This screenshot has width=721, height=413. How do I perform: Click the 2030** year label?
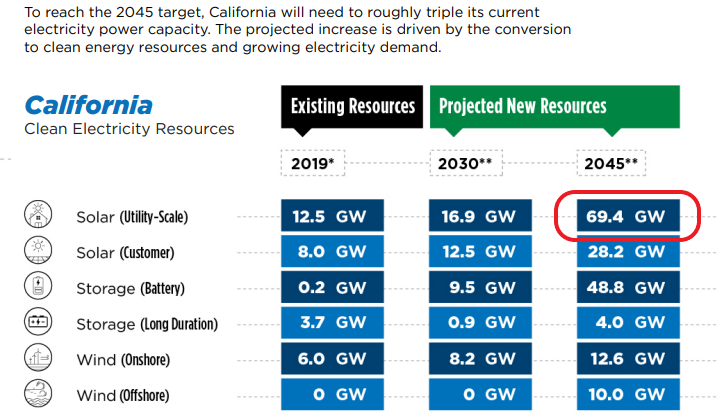point(465,163)
